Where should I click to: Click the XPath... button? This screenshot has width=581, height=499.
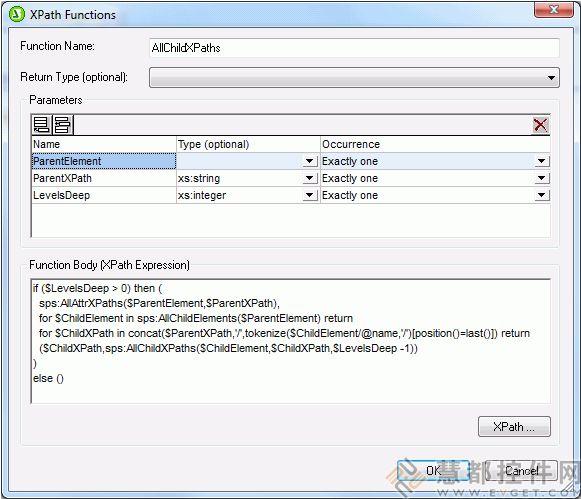514,427
